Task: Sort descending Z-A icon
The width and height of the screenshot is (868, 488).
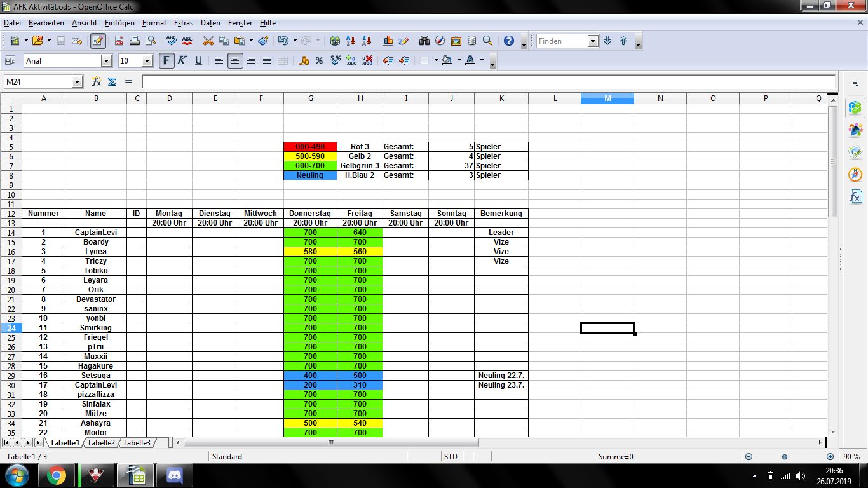Action: coord(366,41)
